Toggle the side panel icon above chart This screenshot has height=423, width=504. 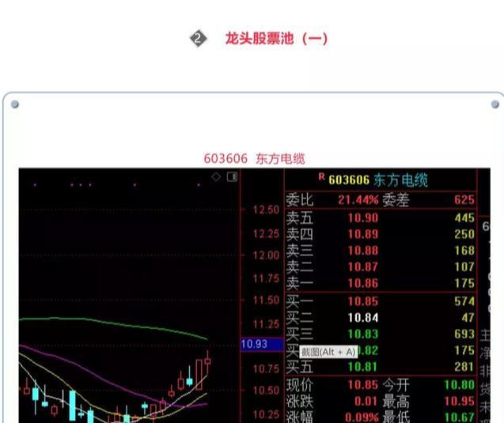point(232,176)
